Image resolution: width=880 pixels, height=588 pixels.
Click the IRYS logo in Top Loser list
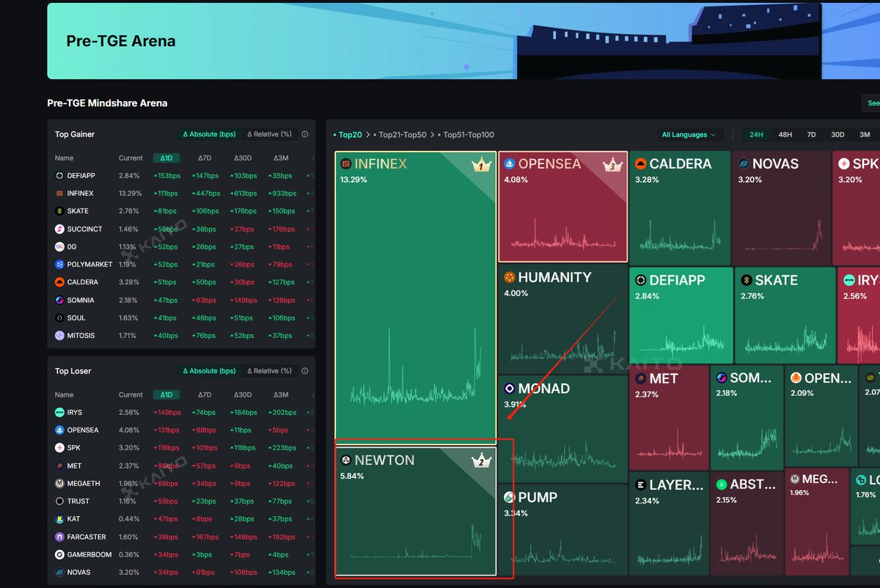tap(59, 413)
